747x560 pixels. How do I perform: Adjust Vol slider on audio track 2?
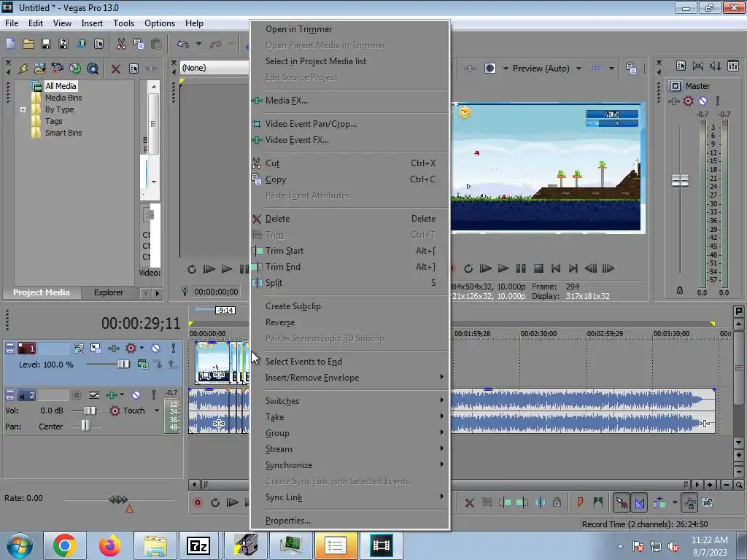[89, 411]
